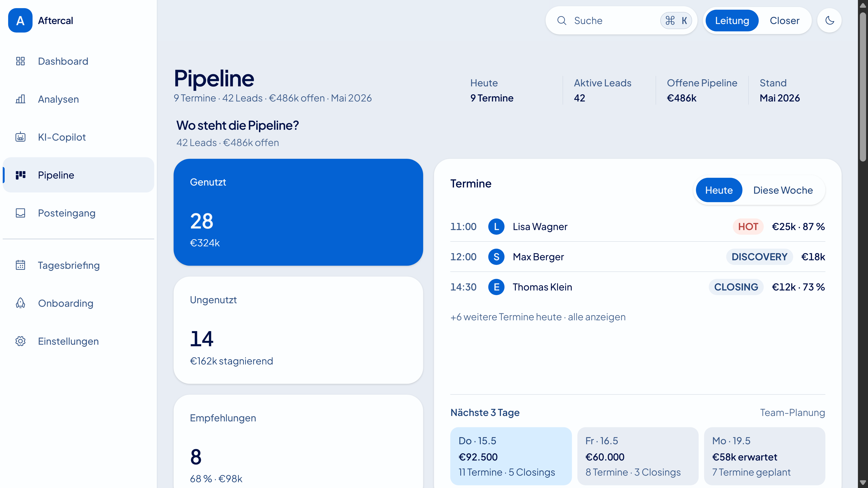The height and width of the screenshot is (488, 868).
Task: Show Heute appointments
Action: [x=719, y=190]
